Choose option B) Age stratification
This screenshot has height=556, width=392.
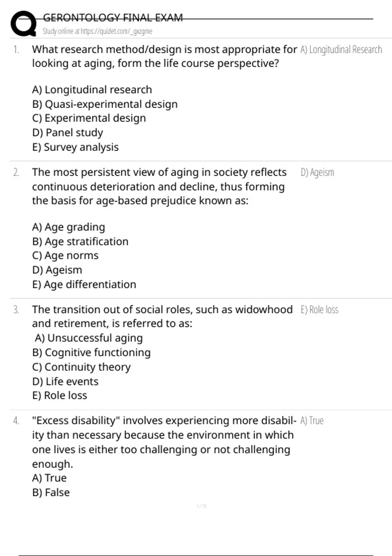click(80, 241)
